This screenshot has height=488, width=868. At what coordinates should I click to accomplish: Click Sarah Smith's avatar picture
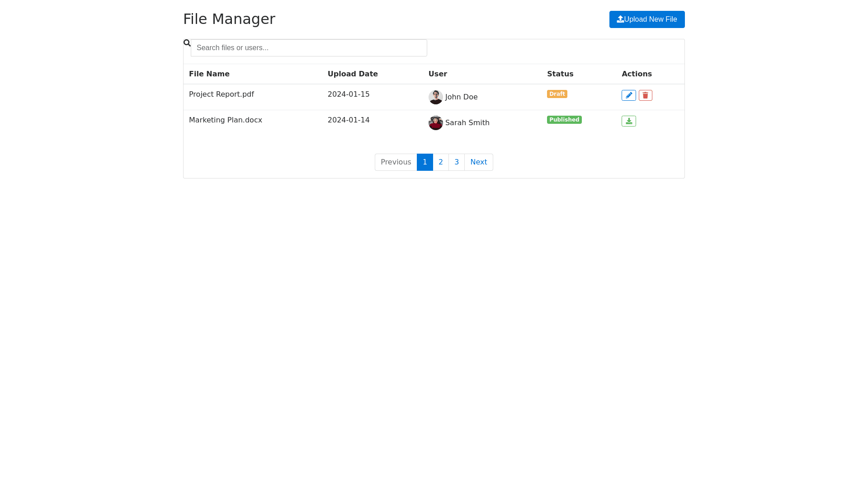point(435,123)
